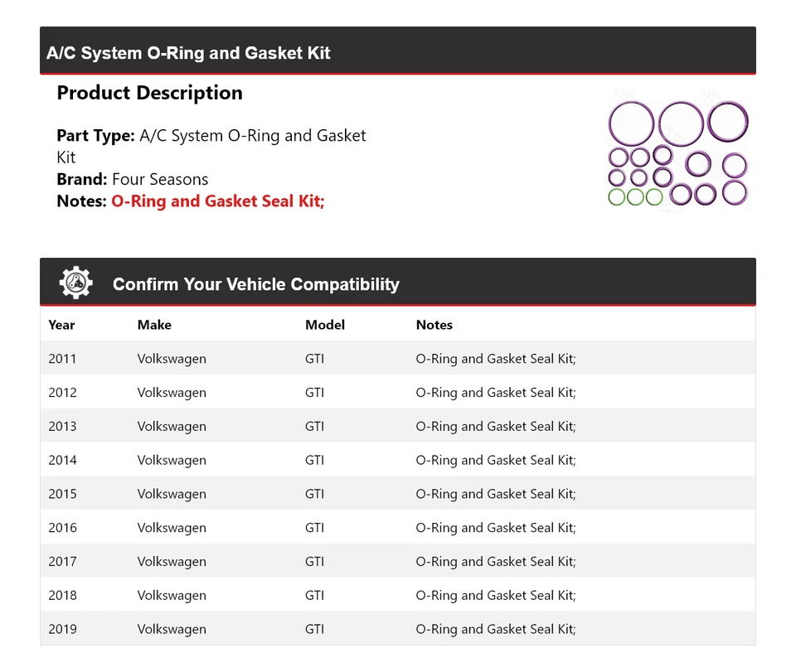Click GTI in the 2014 row
796x672 pixels.
click(x=314, y=461)
